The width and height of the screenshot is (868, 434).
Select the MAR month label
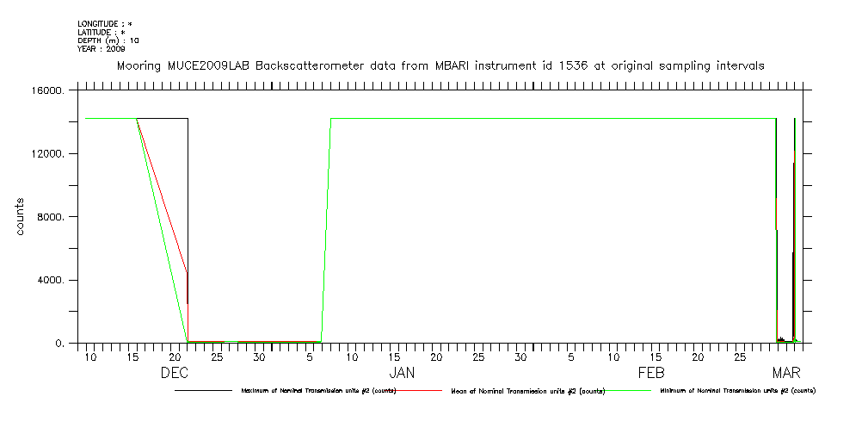coord(786,374)
